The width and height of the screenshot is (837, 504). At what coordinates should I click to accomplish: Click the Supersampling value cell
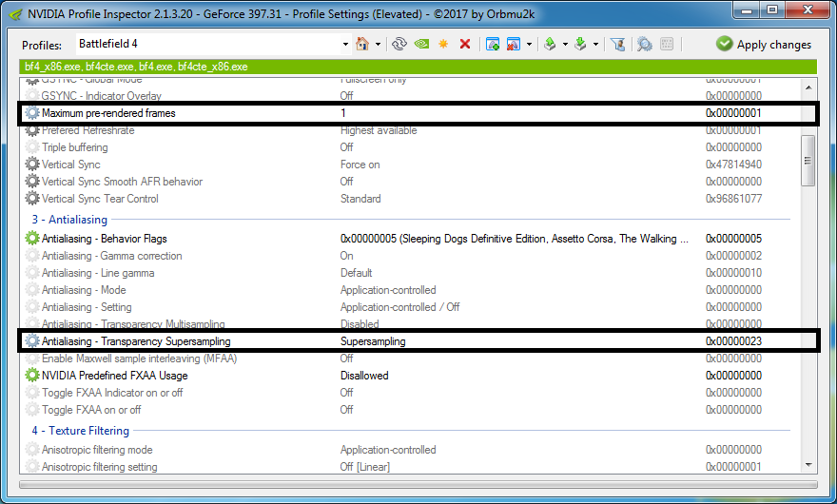tap(373, 341)
